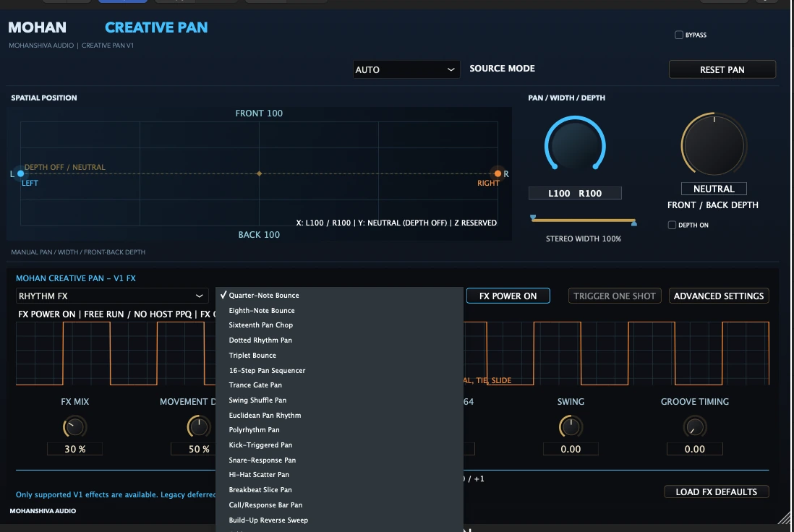Screen dimensions: 794x532
Task: Click the MOHAN logo text
Action: point(37,27)
